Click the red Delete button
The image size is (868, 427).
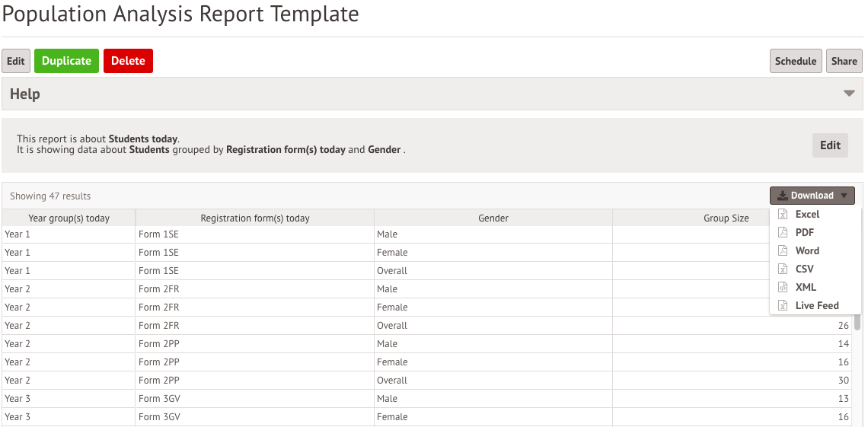(128, 61)
